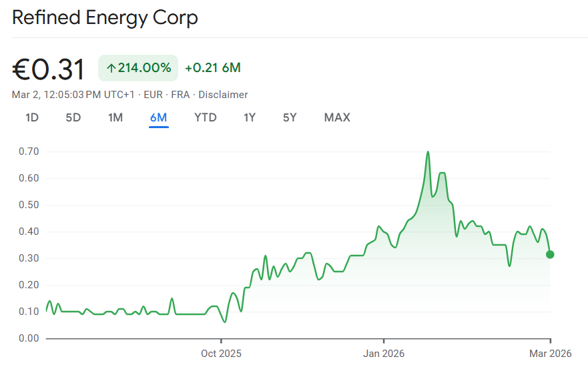
Task: Switch chart to 1Y range
Action: tap(250, 118)
